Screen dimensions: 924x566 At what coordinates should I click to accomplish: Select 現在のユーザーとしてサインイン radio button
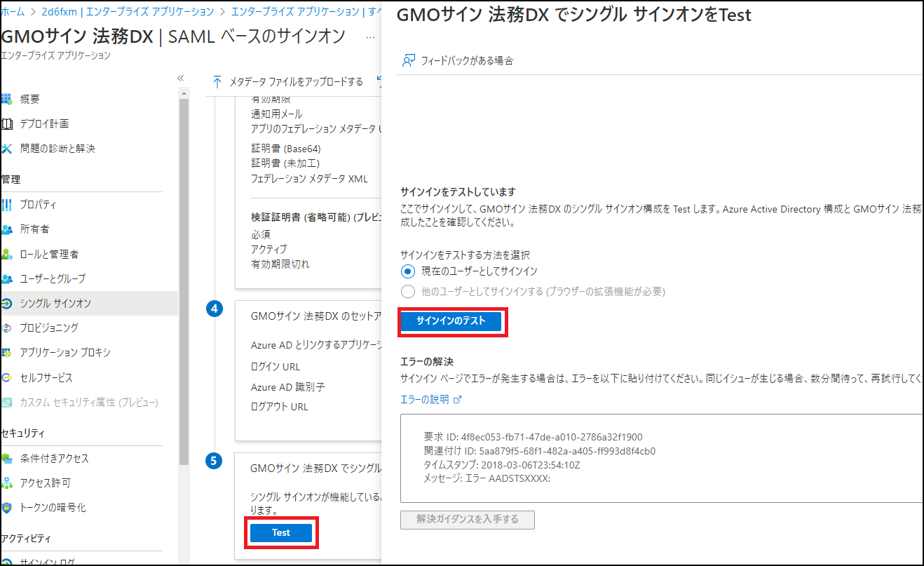[x=407, y=271]
